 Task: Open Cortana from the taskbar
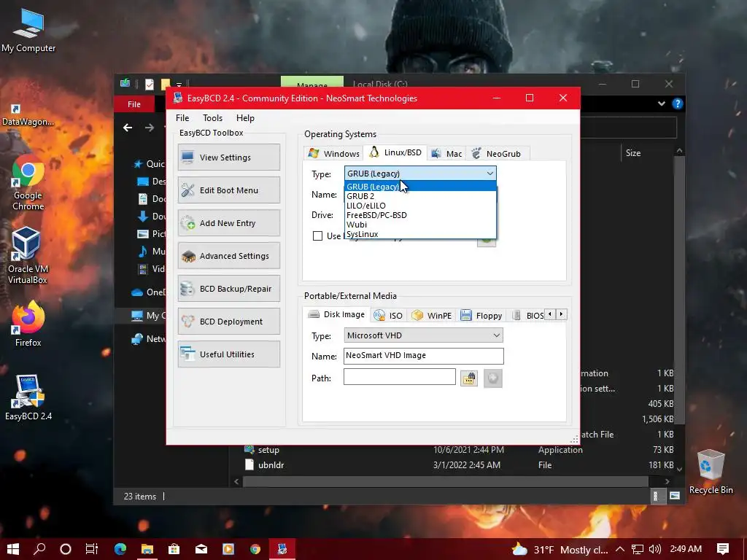tap(66, 549)
